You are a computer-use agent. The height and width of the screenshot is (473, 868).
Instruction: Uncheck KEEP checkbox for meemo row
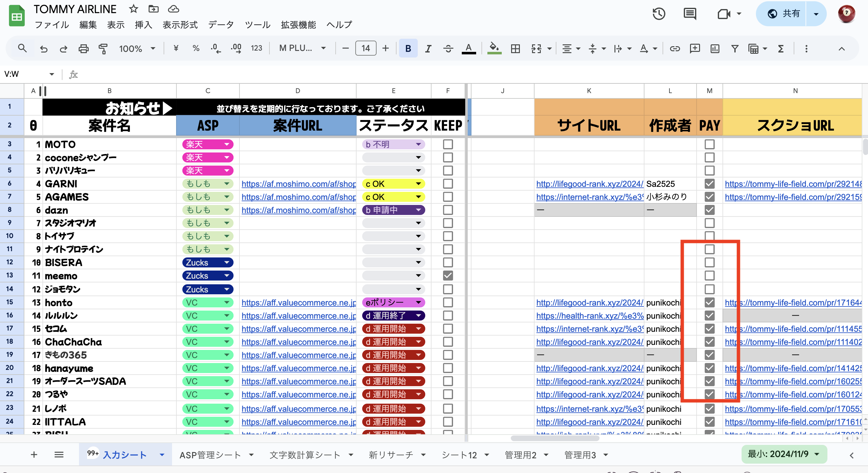tap(448, 276)
